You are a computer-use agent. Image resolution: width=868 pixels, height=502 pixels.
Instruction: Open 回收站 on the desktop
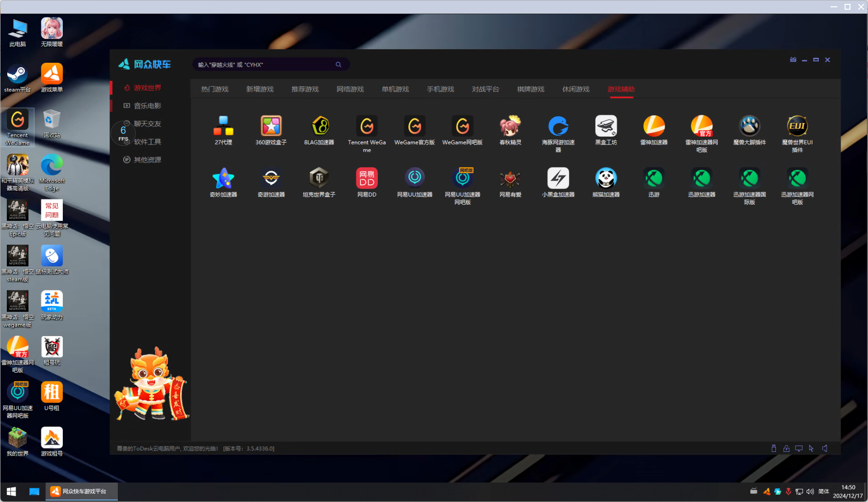point(52,124)
